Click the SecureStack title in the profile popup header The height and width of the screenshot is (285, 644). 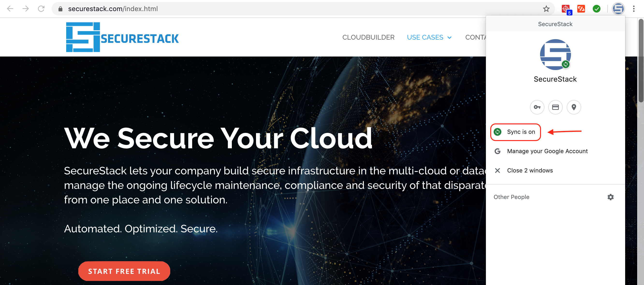click(x=555, y=24)
